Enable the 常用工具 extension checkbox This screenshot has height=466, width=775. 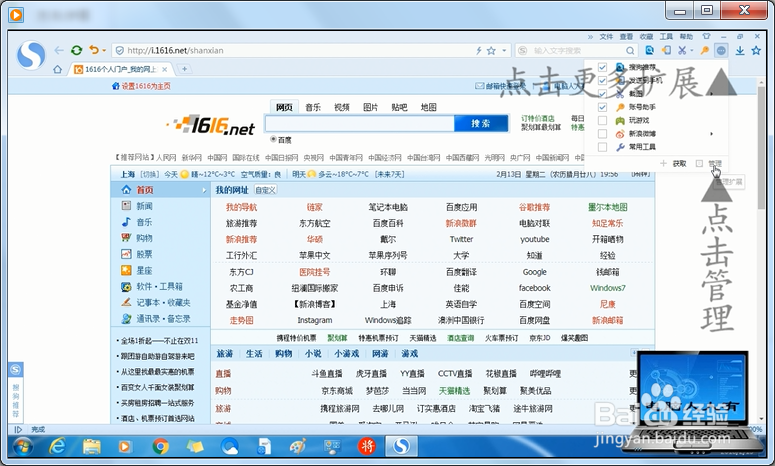coord(603,147)
